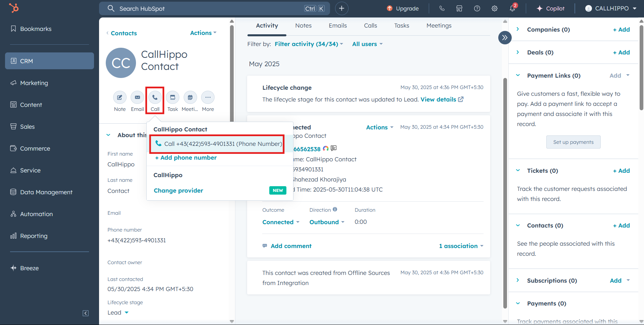
Task: Click the Upgrade link
Action: 403,8
